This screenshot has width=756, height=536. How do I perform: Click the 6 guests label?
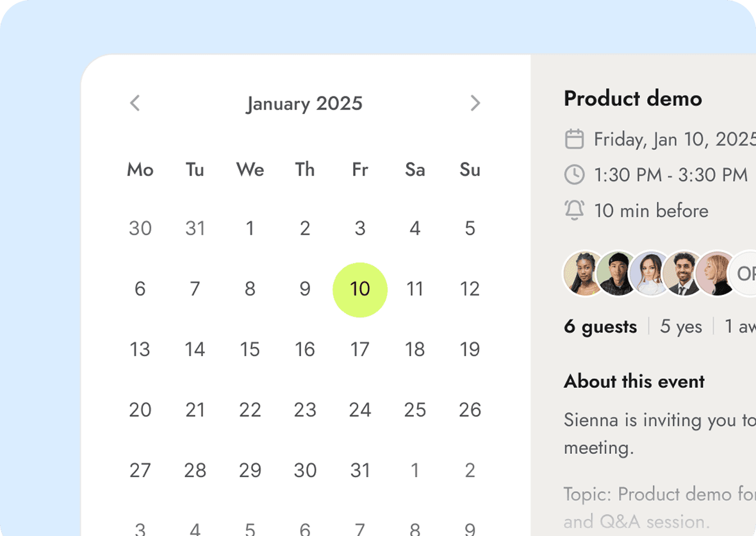coord(600,327)
